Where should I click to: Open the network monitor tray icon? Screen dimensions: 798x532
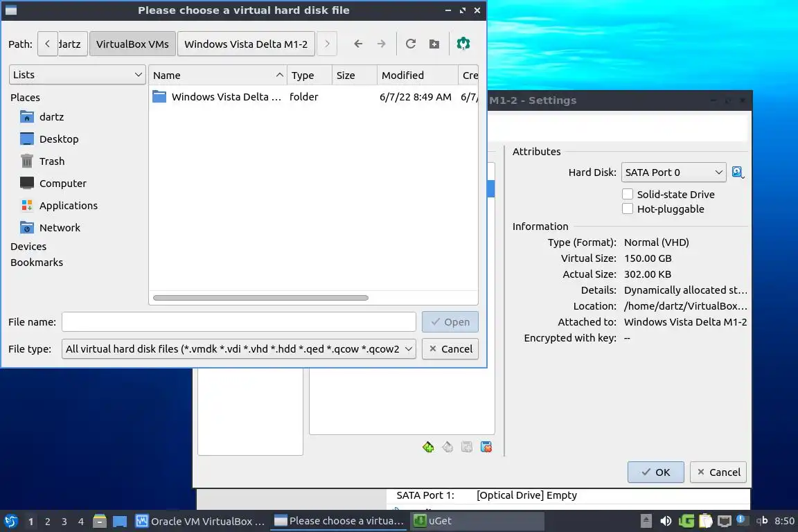point(724,521)
